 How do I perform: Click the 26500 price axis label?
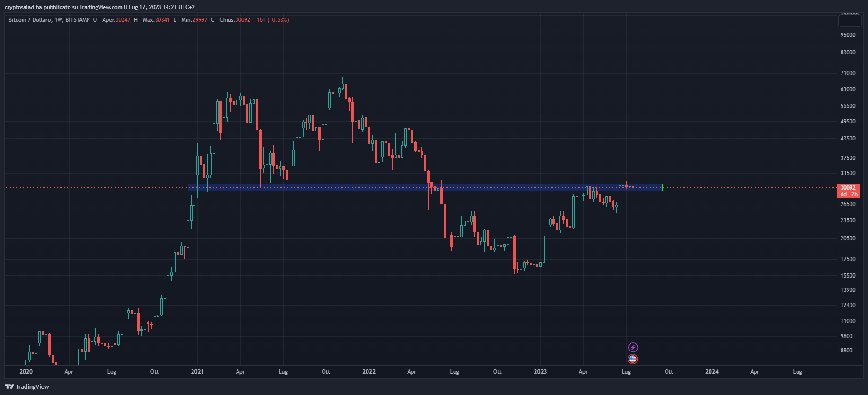(x=848, y=204)
